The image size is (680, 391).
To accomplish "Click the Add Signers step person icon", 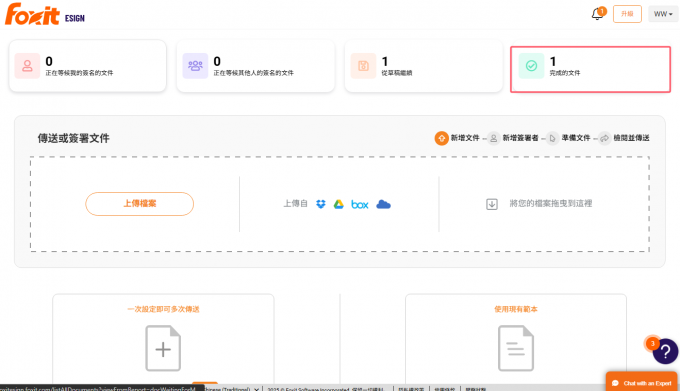I will tap(494, 138).
